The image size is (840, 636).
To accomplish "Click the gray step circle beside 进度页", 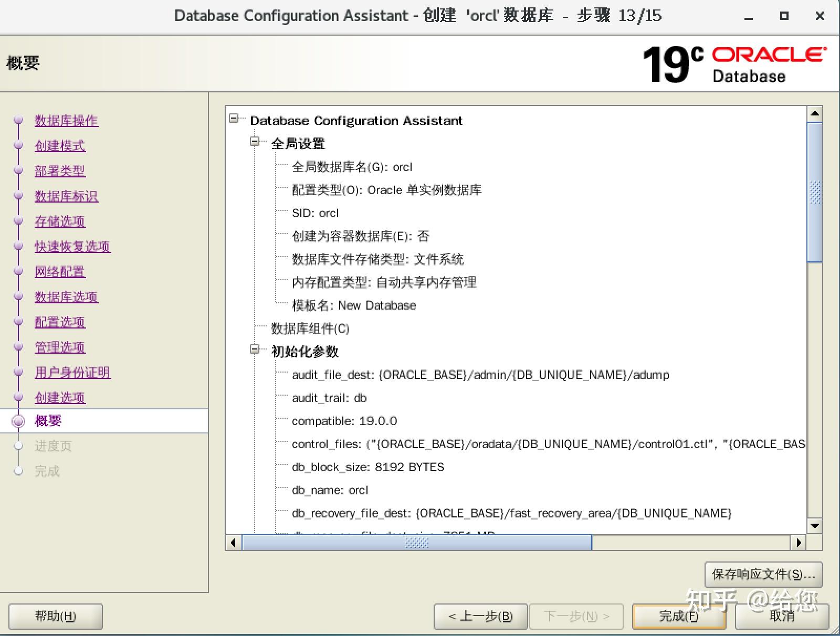I will [19, 446].
